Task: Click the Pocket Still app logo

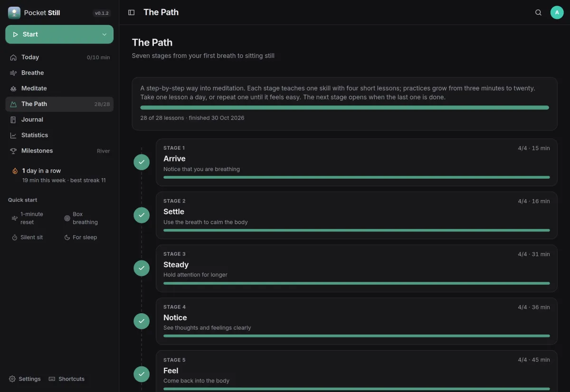Action: (x=14, y=13)
